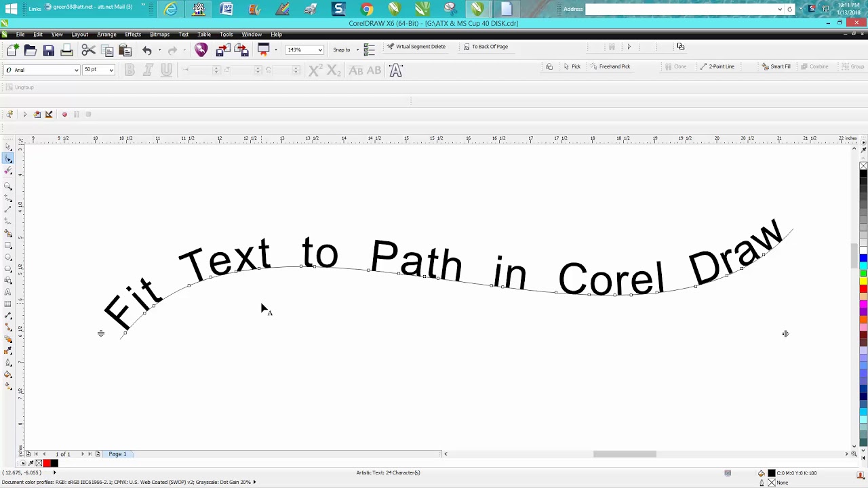Click the Copy icon
868x488 pixels.
coord(106,50)
